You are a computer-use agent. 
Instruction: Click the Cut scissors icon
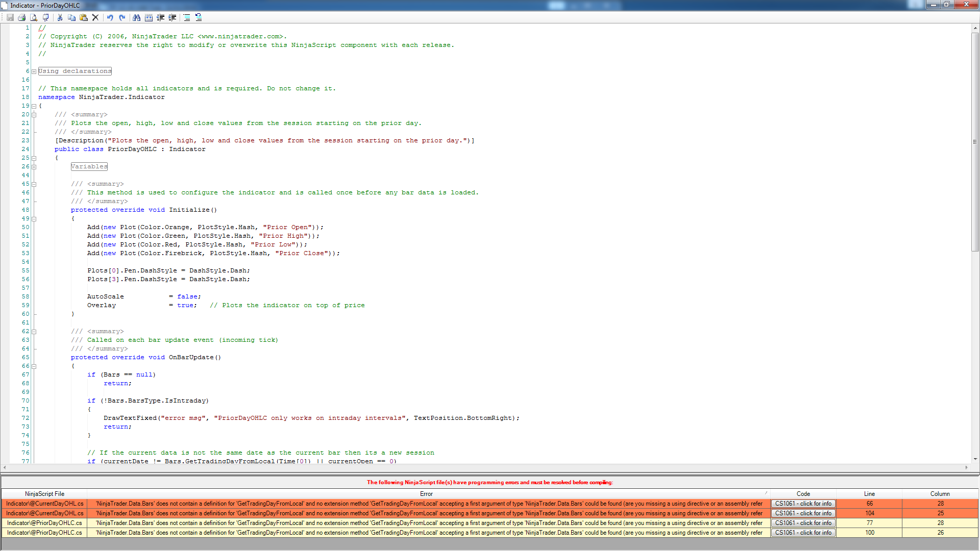pyautogui.click(x=60, y=17)
